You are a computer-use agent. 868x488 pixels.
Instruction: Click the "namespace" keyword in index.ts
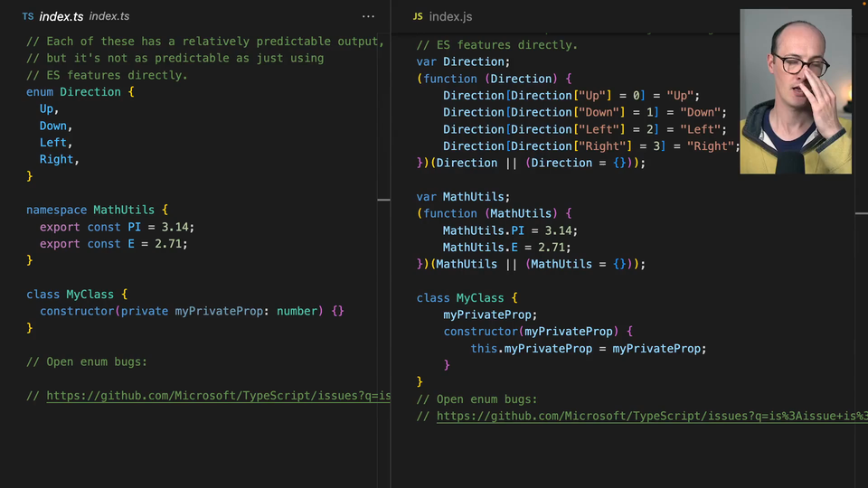[56, 210]
